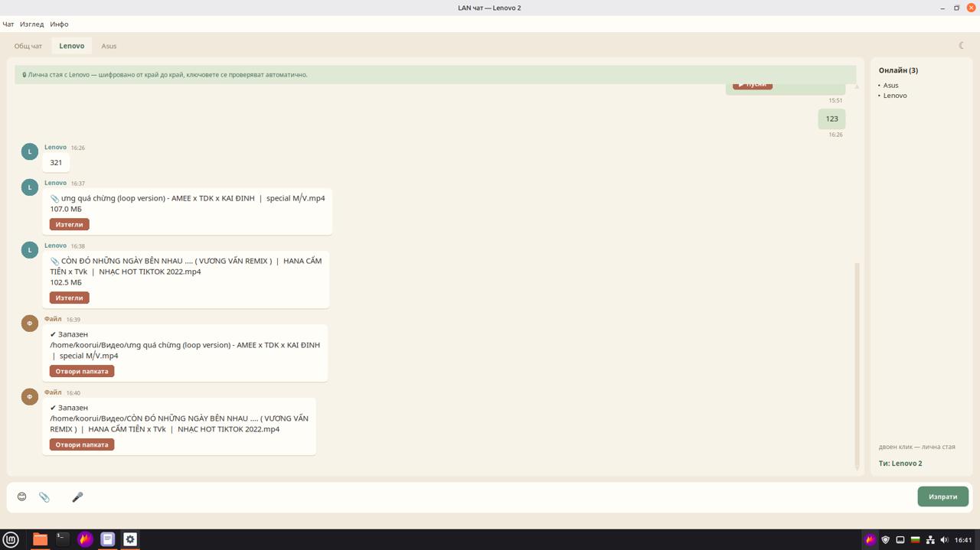Open the Linux Mint start menu
This screenshot has width=980, height=550.
pos(11,539)
